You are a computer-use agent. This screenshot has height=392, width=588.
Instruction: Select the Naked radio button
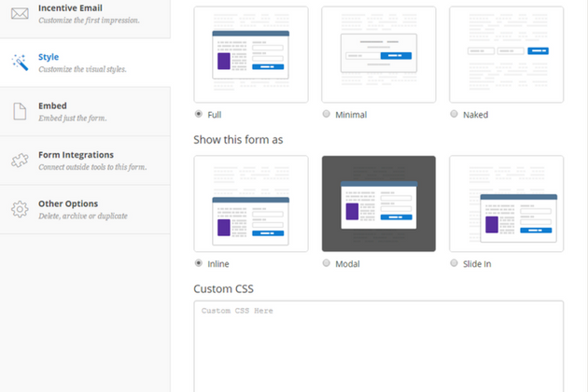(x=454, y=114)
